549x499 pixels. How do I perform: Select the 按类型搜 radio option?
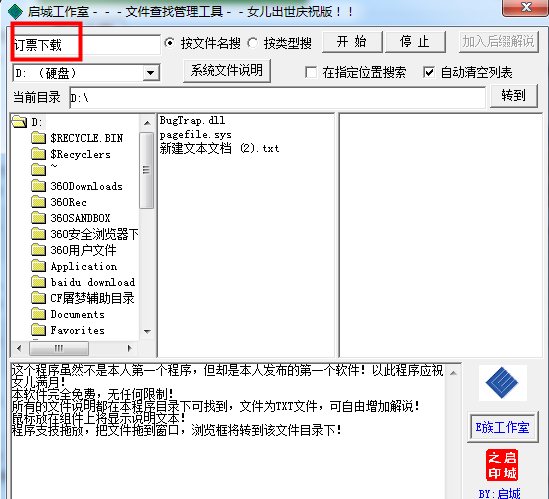coord(253,43)
